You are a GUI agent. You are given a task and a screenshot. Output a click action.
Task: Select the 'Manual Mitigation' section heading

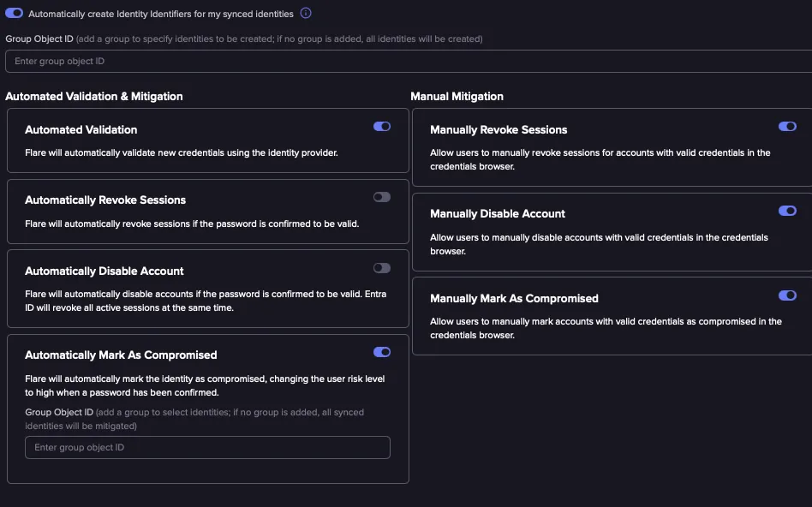point(457,96)
